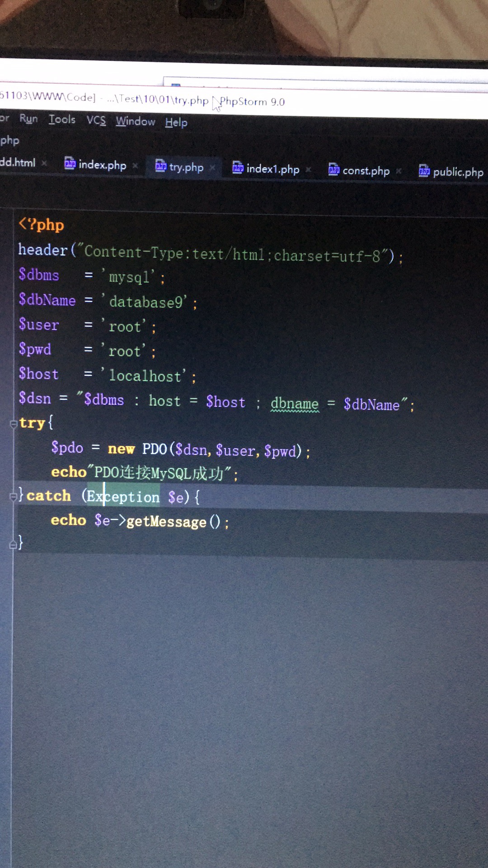Click the 'localhost' string value
Viewport: 488px width, 868px height.
[x=145, y=376]
